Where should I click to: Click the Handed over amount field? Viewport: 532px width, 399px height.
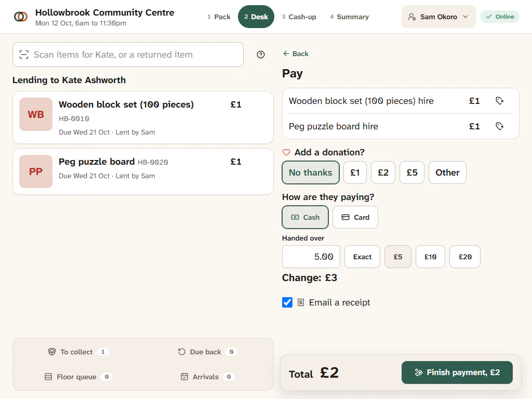[311, 257]
